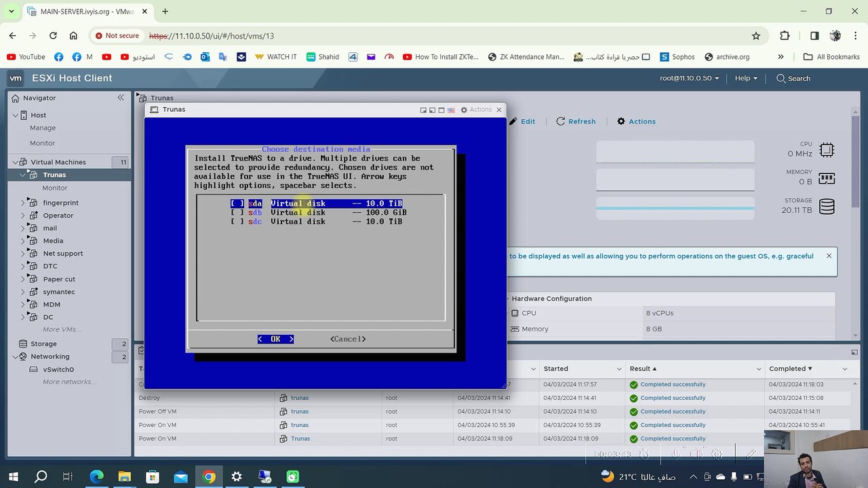Select the sda 10.0 TiB disk checkbox
This screenshot has width=868, height=488.
point(237,203)
